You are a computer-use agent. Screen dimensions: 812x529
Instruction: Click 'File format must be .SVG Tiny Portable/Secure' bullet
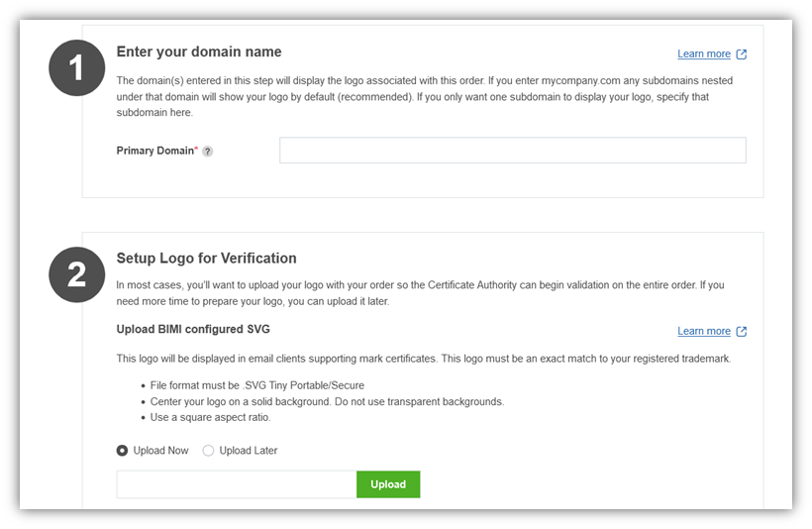257,385
